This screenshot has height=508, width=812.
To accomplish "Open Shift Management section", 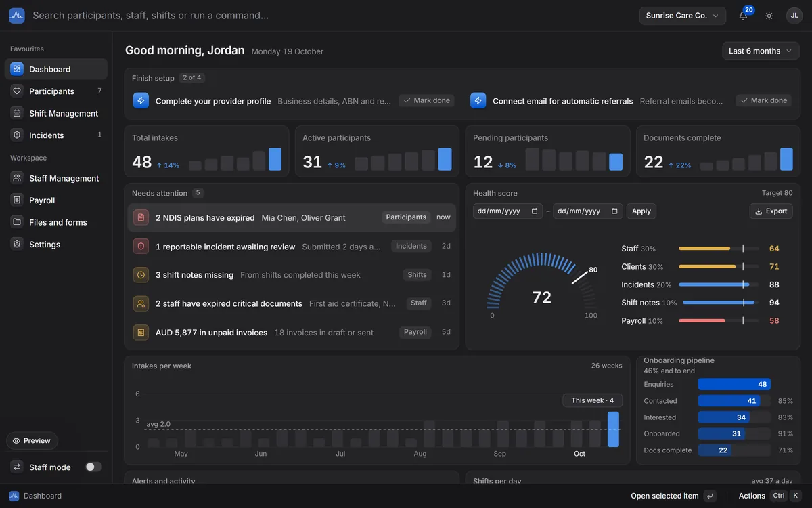I will [56, 113].
